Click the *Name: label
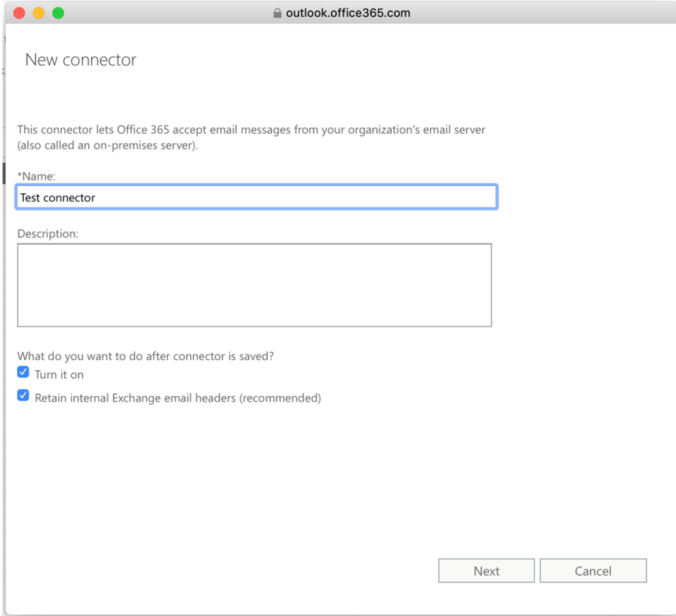The height and width of the screenshot is (616, 676). [x=36, y=176]
